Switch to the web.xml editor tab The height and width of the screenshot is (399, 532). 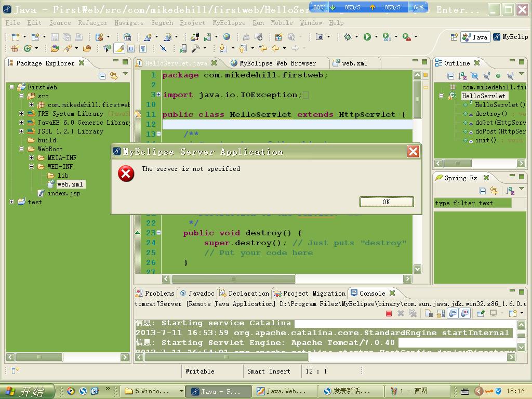point(354,63)
